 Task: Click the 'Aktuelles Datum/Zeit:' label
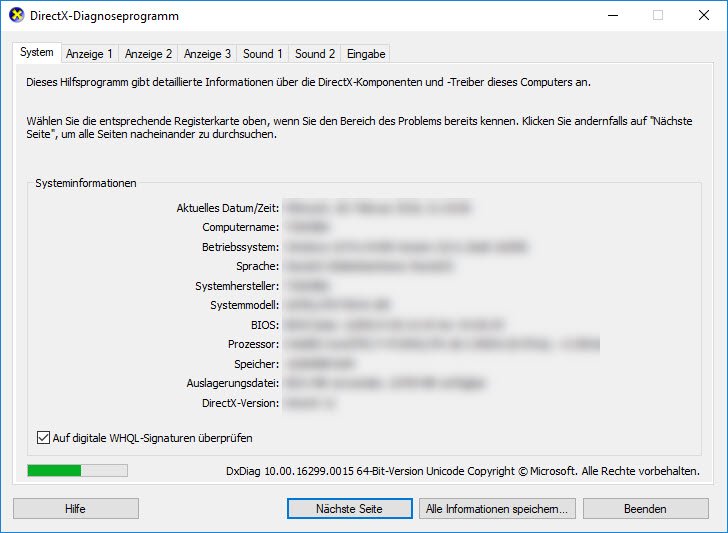(228, 208)
